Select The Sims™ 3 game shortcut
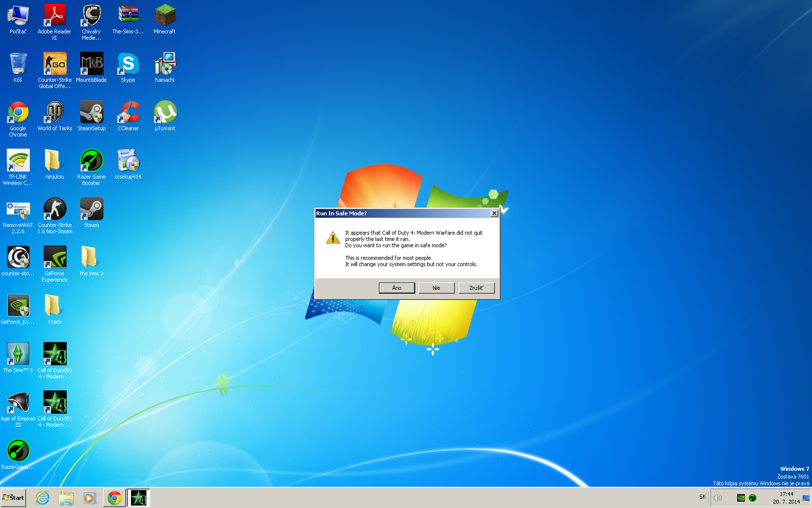This screenshot has height=508, width=812. [18, 358]
